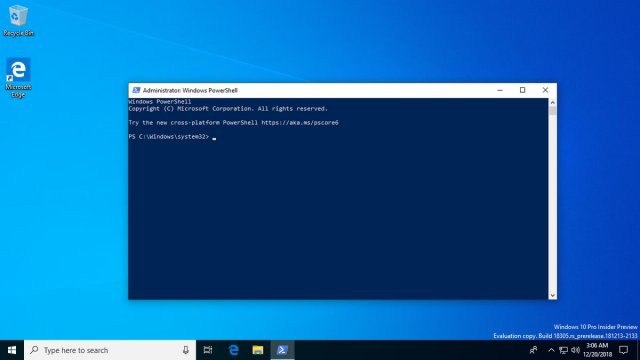Select the PowerShell taskbar button
The width and height of the screenshot is (640, 360).
click(282, 350)
